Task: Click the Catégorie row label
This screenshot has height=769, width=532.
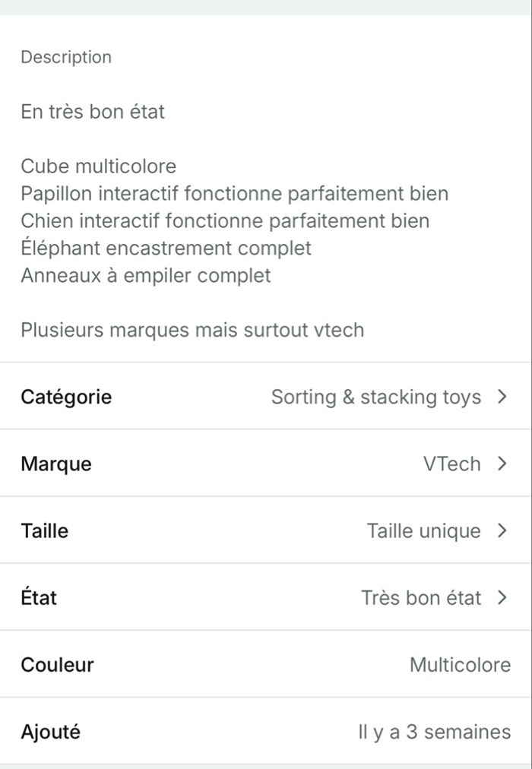Action: tap(66, 397)
